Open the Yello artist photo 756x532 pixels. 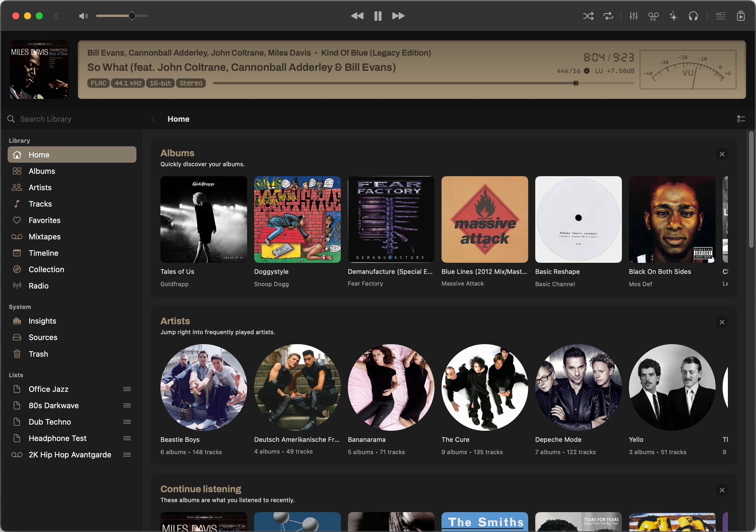[672, 387]
